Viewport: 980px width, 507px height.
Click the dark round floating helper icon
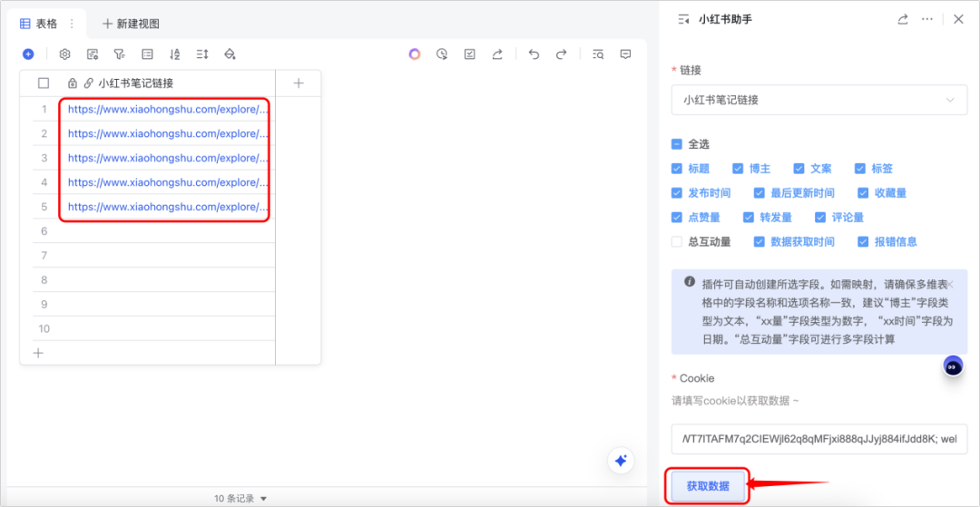coord(952,367)
